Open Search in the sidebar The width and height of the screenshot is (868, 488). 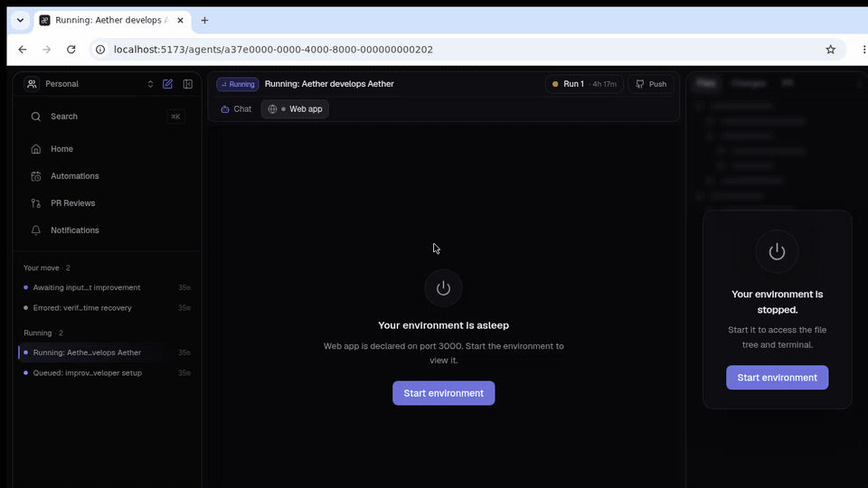[108, 117]
